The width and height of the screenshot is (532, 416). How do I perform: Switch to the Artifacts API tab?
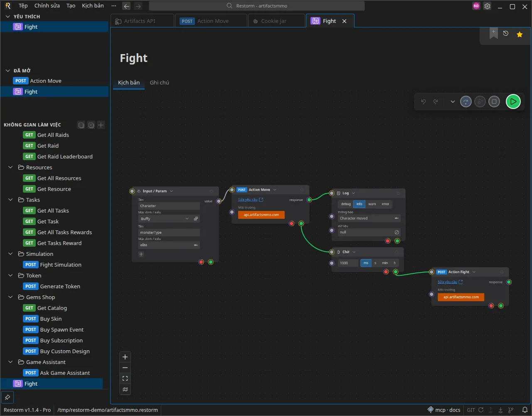143,21
